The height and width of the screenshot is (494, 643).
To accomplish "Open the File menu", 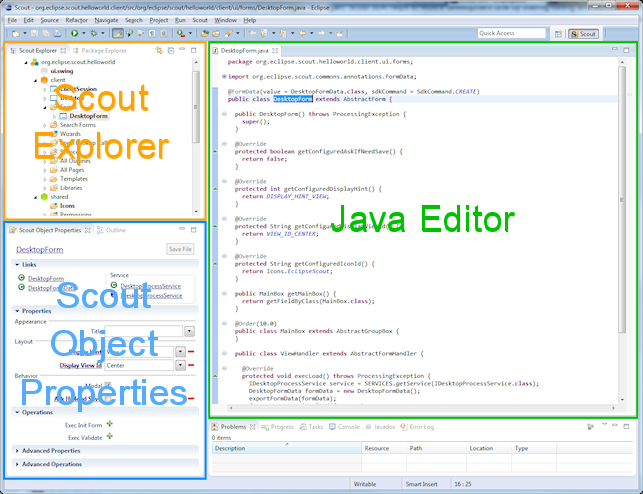I will [x=12, y=20].
